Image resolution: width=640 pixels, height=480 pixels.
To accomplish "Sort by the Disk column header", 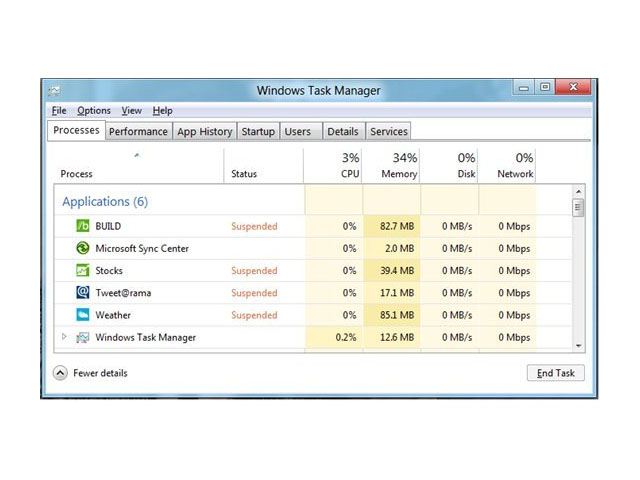I will [449, 166].
